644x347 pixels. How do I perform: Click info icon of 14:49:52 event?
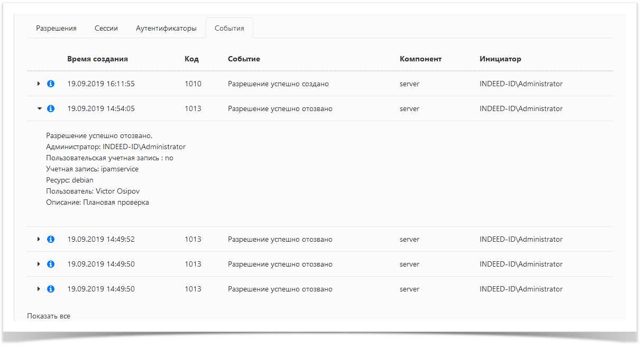pyautogui.click(x=51, y=239)
